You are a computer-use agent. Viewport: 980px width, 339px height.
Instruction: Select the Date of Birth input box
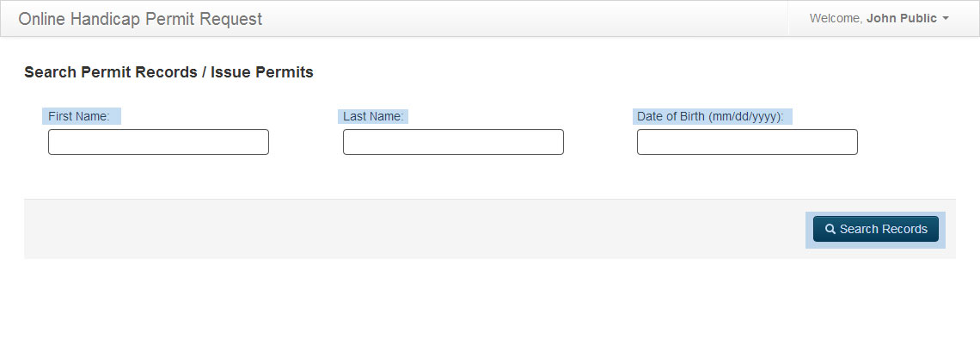coord(748,142)
